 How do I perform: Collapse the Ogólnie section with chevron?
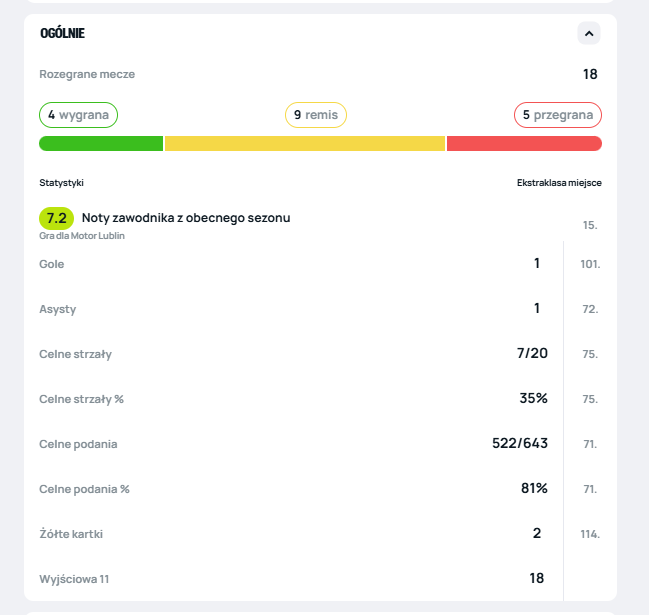[x=589, y=34]
